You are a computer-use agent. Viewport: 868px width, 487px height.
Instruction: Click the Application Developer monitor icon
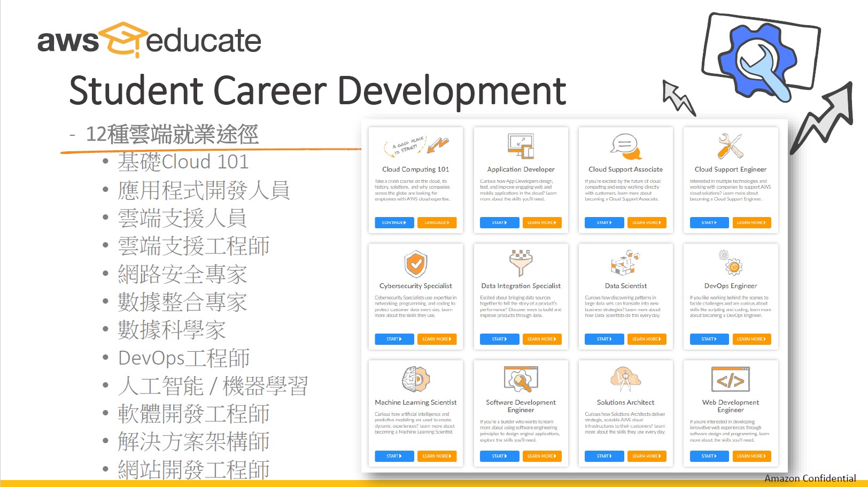click(521, 146)
